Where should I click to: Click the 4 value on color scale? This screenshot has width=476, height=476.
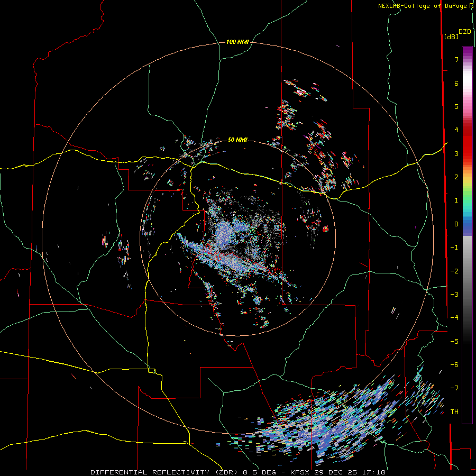point(456,130)
